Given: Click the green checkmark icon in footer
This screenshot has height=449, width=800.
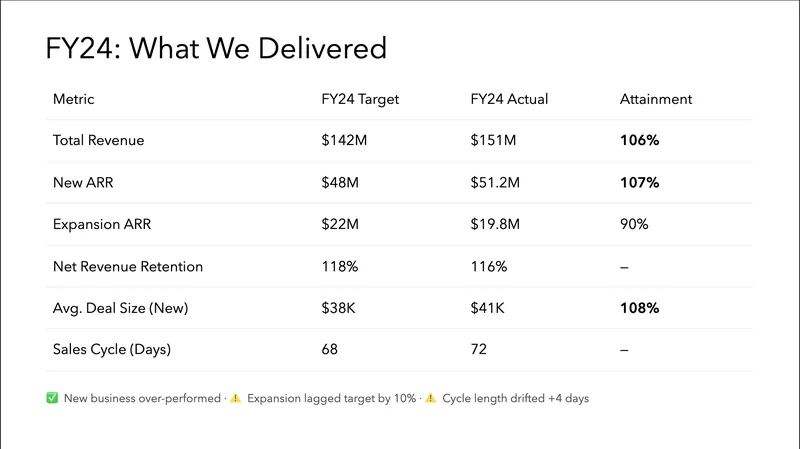Looking at the screenshot, I should [x=52, y=398].
